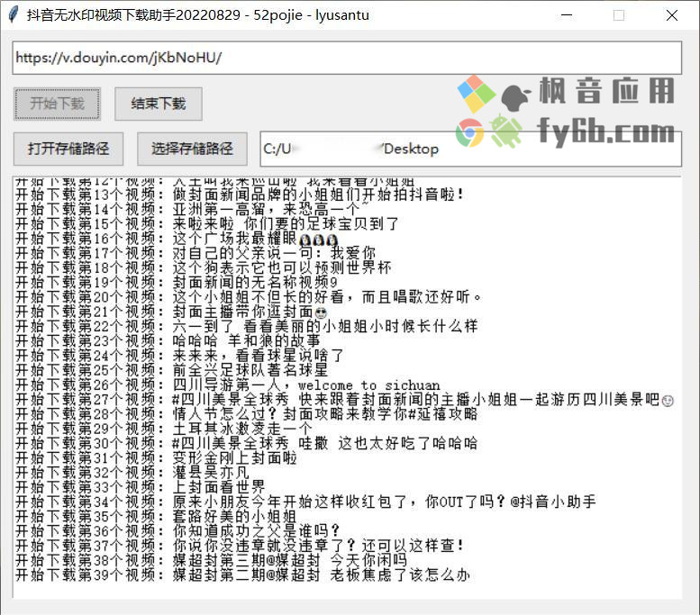Close the downloader window
This screenshot has height=615, width=700.
pyautogui.click(x=671, y=15)
